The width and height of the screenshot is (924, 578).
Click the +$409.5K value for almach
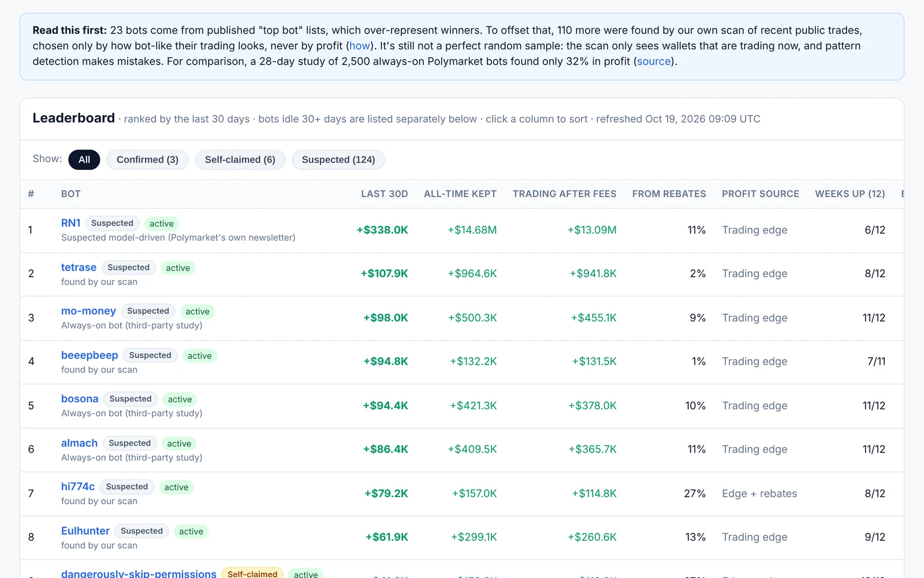pyautogui.click(x=472, y=449)
